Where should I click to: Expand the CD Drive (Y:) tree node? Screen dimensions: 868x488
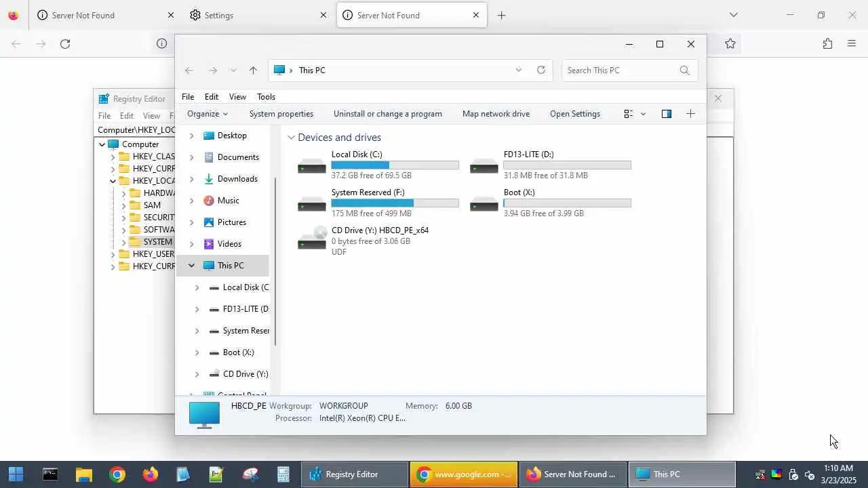pos(197,374)
